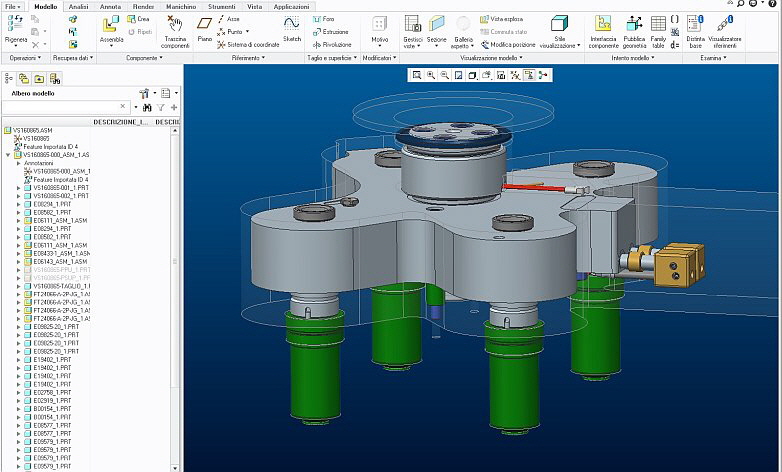Image resolution: width=782 pixels, height=472 pixels.
Task: Collapse the VS160865-000_ASM_1 assembly node
Action: point(8,154)
